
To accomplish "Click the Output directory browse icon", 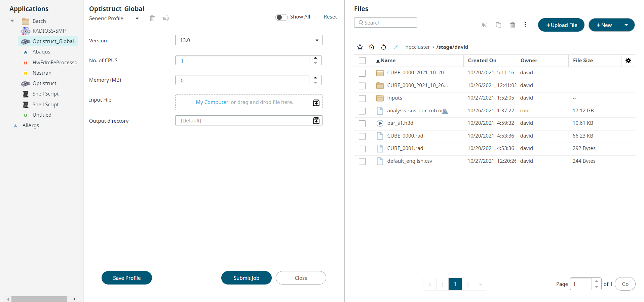I will pyautogui.click(x=316, y=120).
